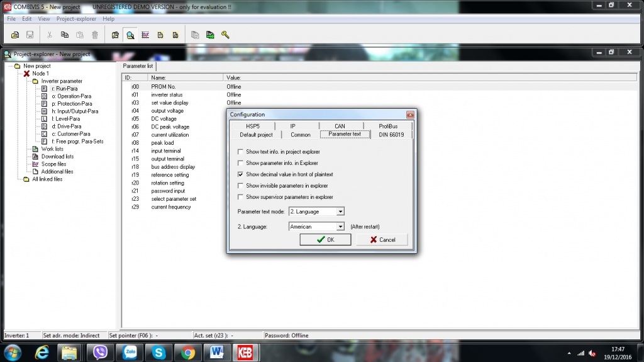This screenshot has height=362, width=644.
Task: Open the configuration wrench folder icon
Action: 116,35
